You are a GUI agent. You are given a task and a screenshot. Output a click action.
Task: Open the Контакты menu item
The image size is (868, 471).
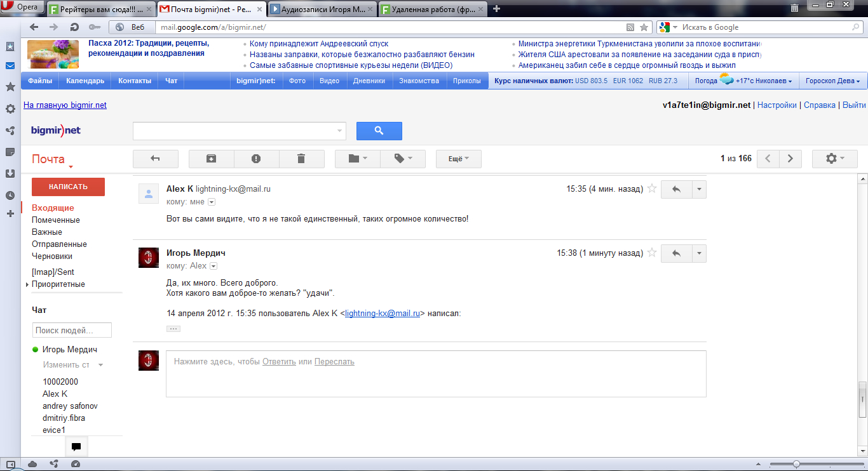(x=135, y=81)
